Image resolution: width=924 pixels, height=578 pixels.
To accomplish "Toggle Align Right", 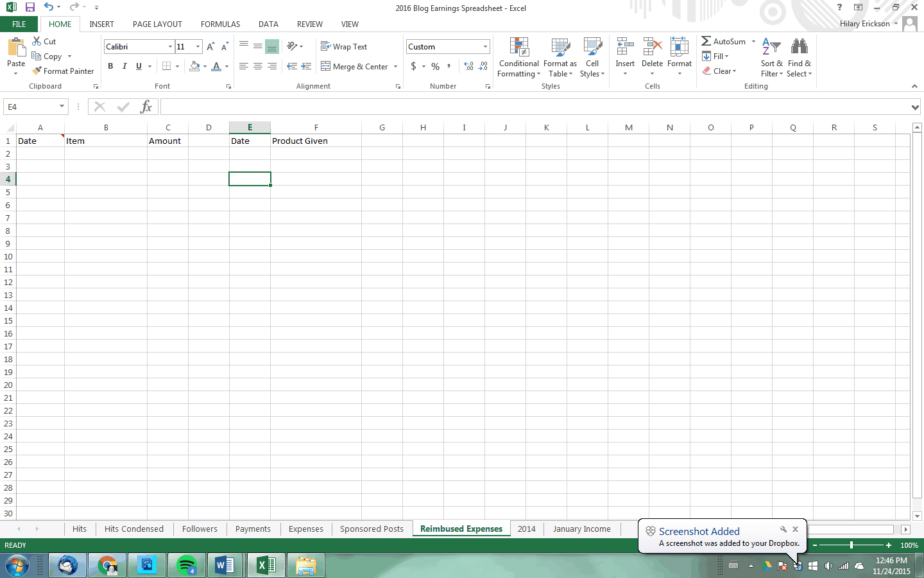I will coord(271,66).
